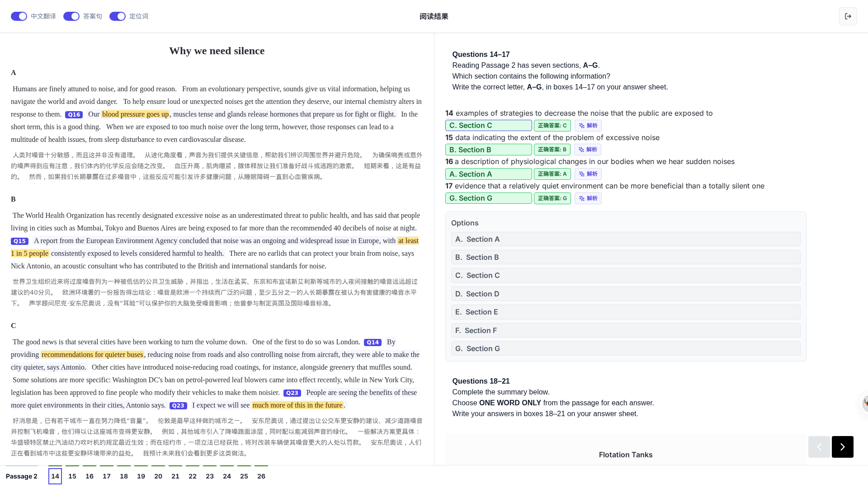Click the exit icon at top right
The width and height of the screenshot is (868, 488).
click(x=848, y=16)
